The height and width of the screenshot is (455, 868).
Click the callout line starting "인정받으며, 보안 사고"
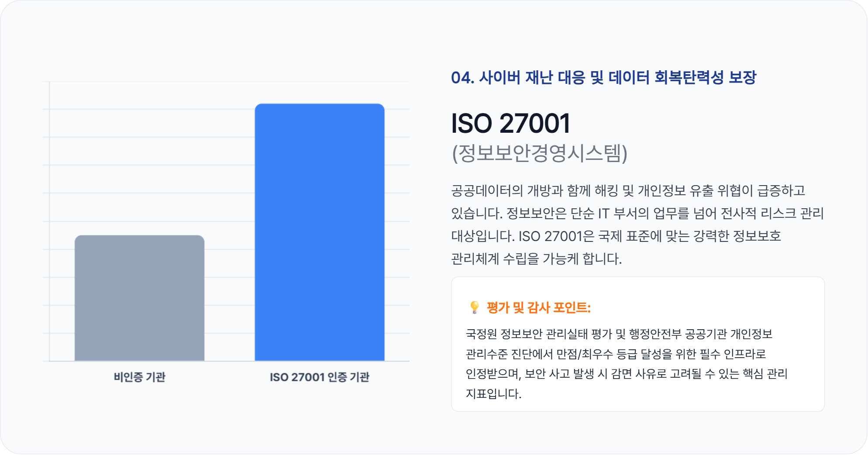pos(626,374)
